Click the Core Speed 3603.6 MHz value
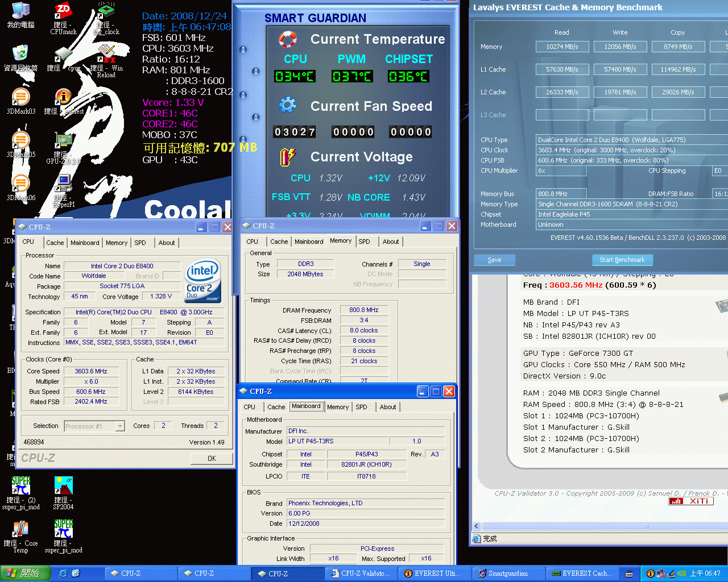Image resolution: width=728 pixels, height=582 pixels. pos(91,371)
